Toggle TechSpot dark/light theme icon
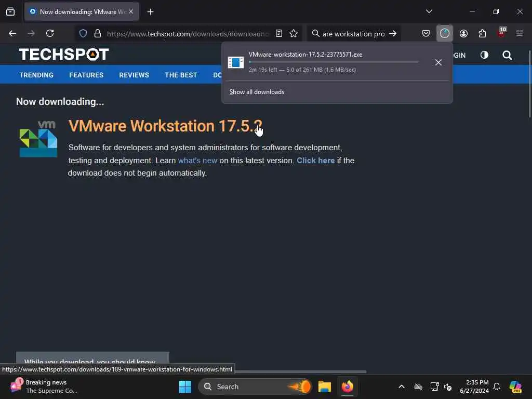532x399 pixels. click(485, 55)
